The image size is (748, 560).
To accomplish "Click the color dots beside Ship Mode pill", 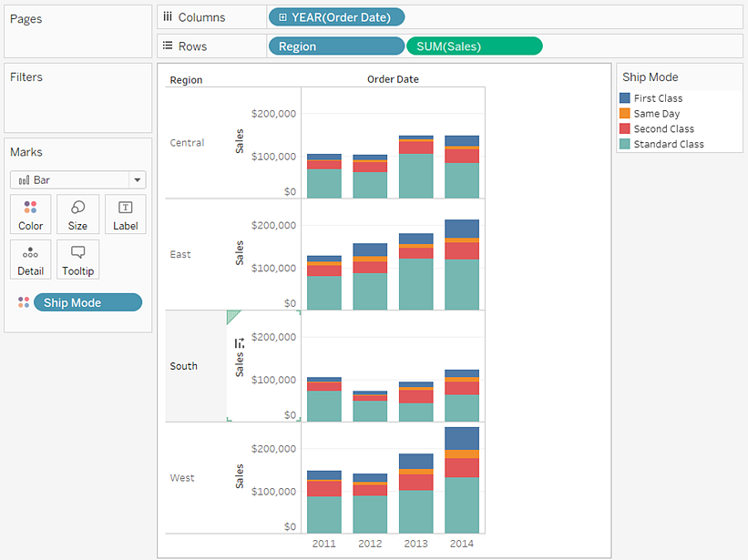I will pyautogui.click(x=24, y=302).
